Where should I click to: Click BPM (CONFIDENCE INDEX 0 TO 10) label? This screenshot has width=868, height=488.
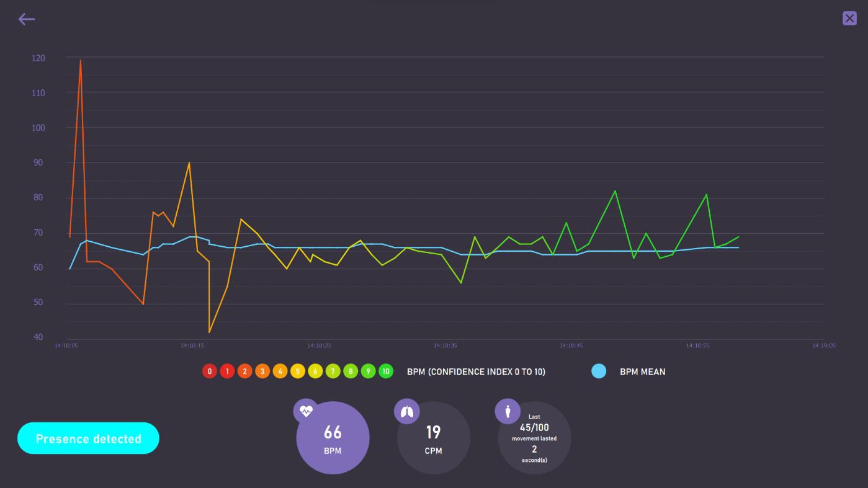point(476,372)
